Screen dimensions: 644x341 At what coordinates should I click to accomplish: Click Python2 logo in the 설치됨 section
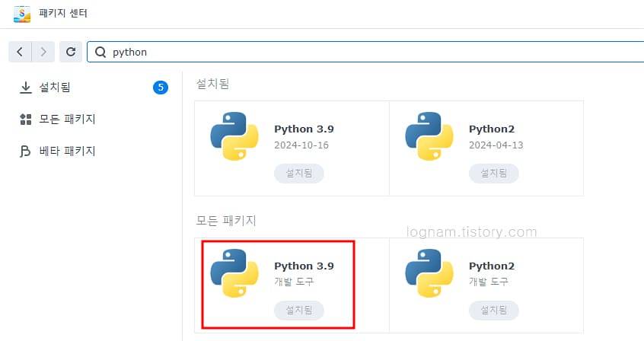tap(429, 136)
